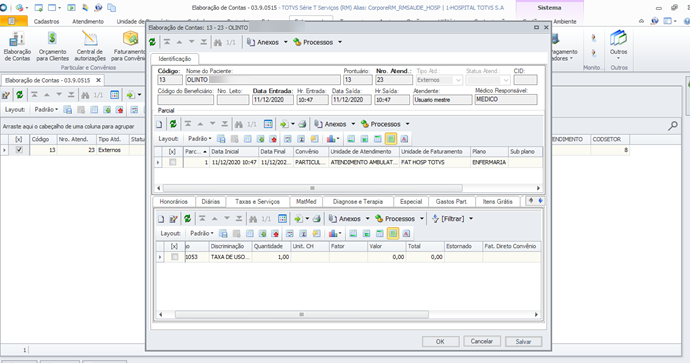The height and width of the screenshot is (363, 690).
Task: Refresh the Taxas e Serviços grid
Action: 187,219
